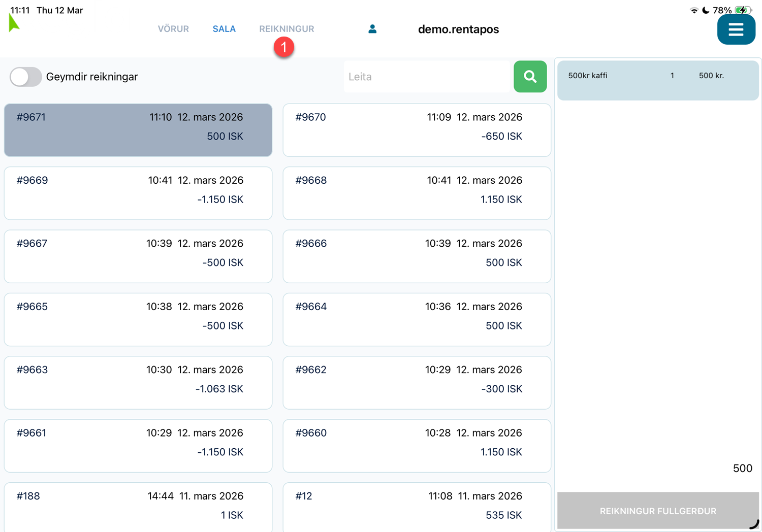Open the hamburger menu button
Viewport: 762px width, 532px height.
click(736, 29)
